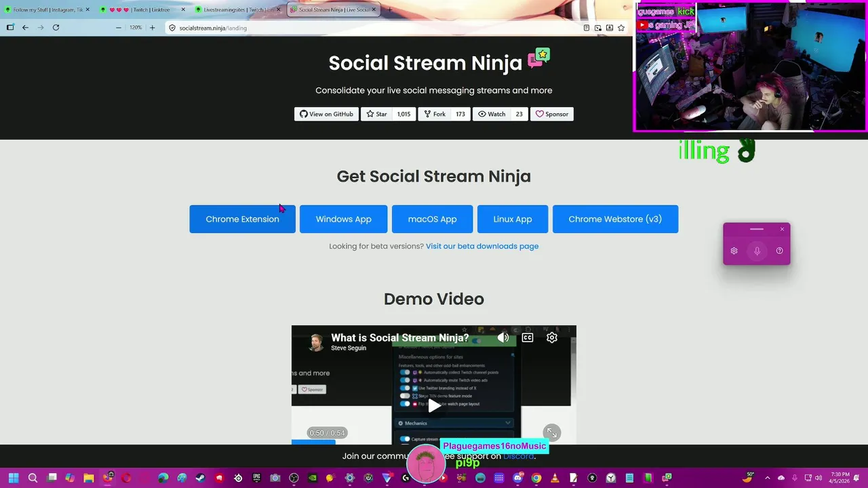The width and height of the screenshot is (868, 488).
Task: Open clock and date 7:30 PM
Action: pos(840,478)
